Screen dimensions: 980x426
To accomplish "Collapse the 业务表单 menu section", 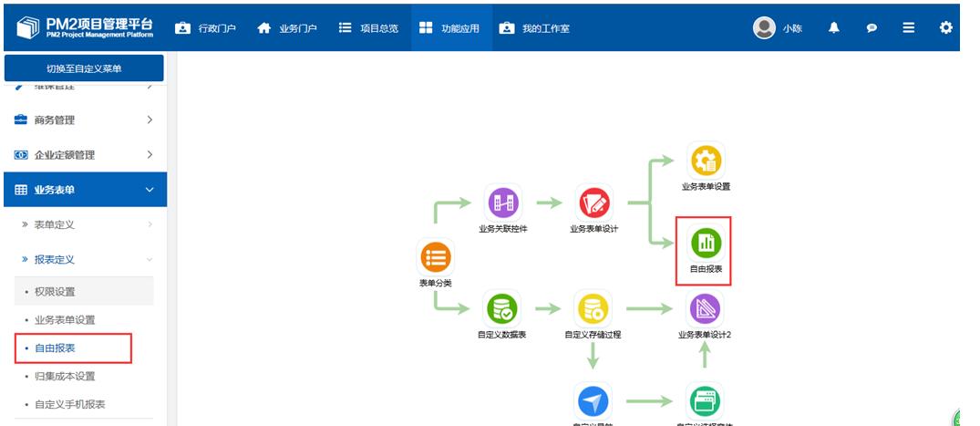I will tap(84, 190).
